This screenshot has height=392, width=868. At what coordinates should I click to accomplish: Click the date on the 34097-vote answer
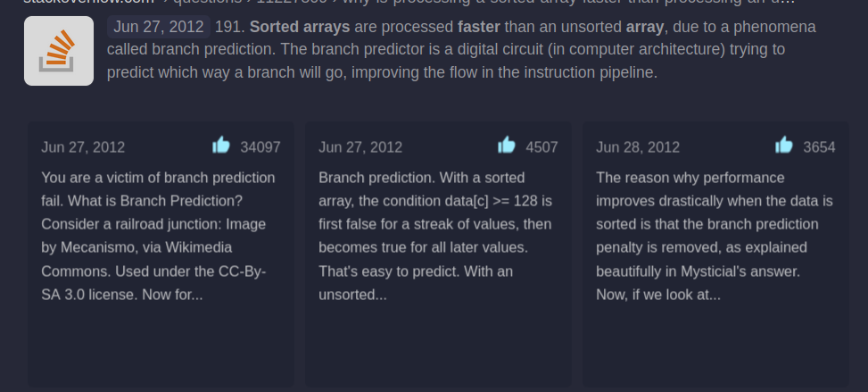tap(83, 147)
